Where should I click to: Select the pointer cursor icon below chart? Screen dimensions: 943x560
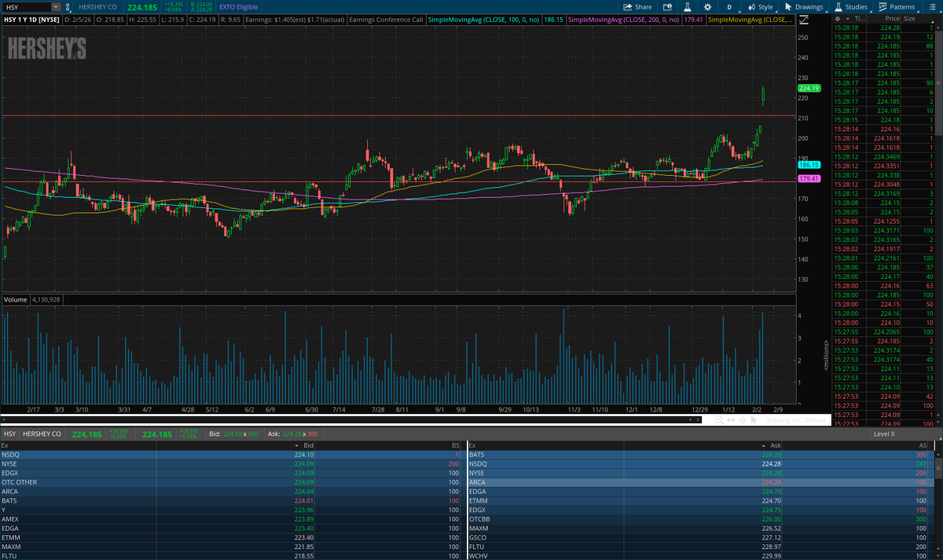pyautogui.click(x=754, y=420)
